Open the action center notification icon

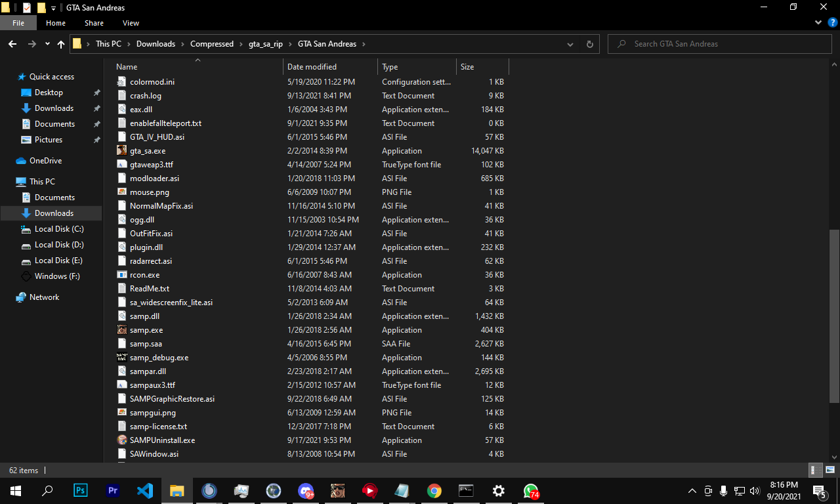820,491
